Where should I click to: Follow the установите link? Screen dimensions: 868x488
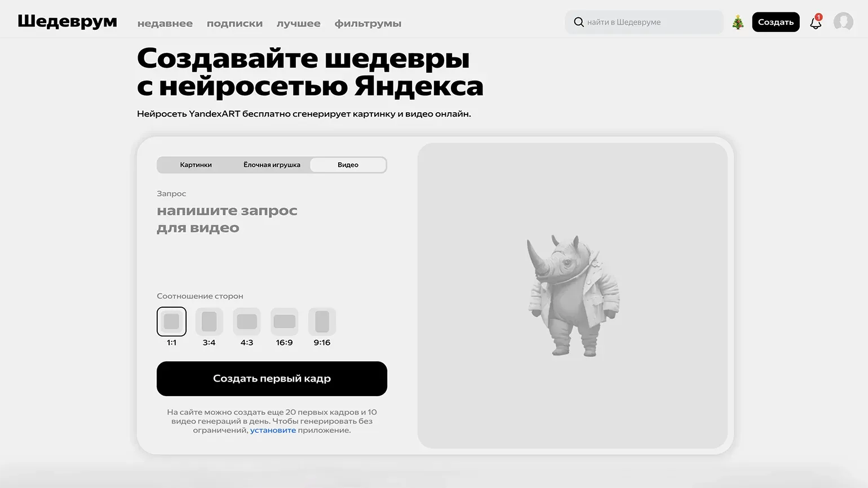[273, 431]
